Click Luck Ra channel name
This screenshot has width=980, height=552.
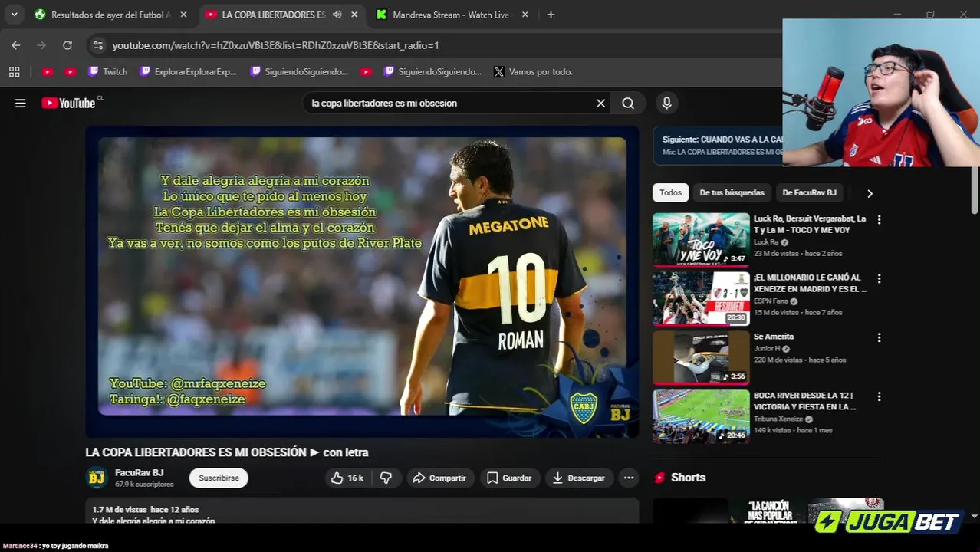click(x=765, y=242)
